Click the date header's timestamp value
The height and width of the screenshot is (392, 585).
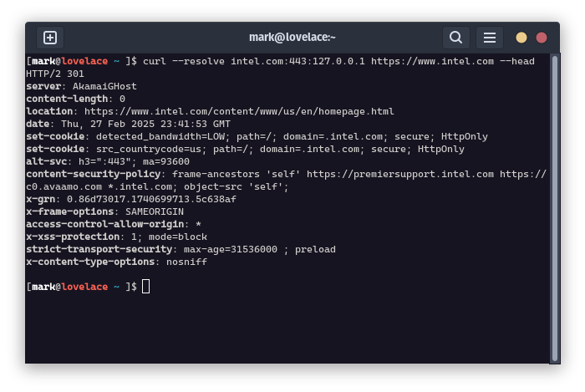147,124
